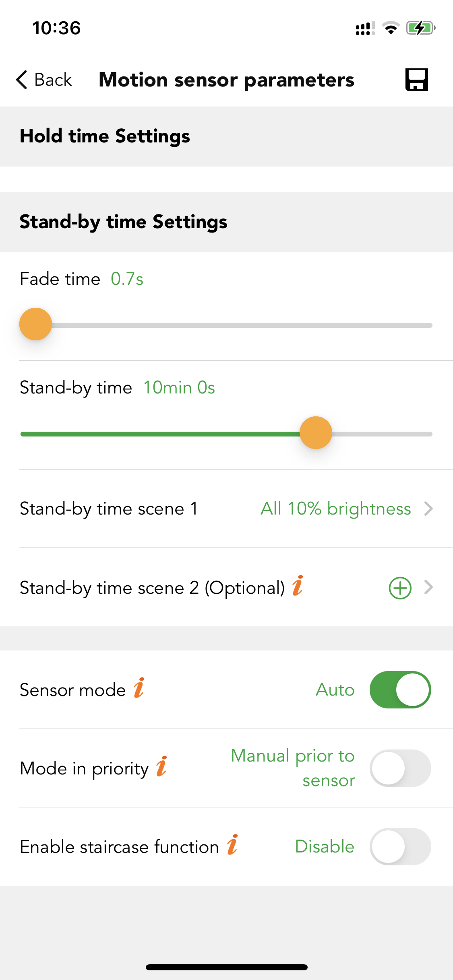Screen dimensions: 453x980
Task: Go Back to previous screen
Action: coord(43,80)
